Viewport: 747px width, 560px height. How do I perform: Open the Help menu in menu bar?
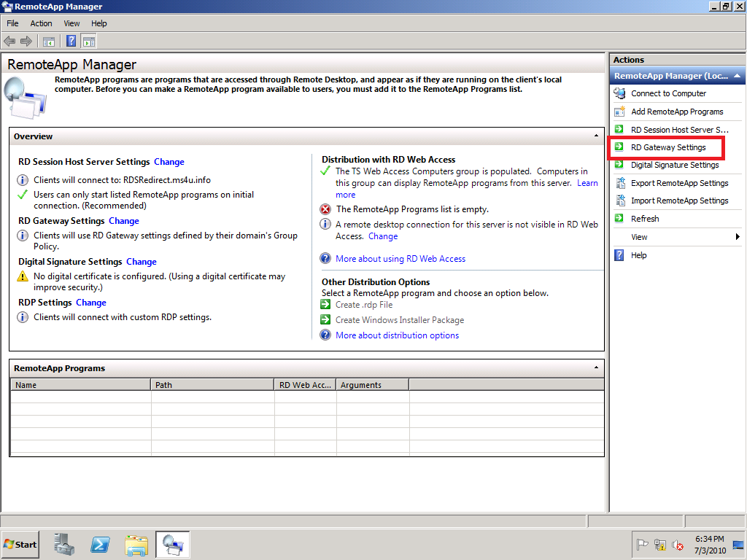click(99, 23)
